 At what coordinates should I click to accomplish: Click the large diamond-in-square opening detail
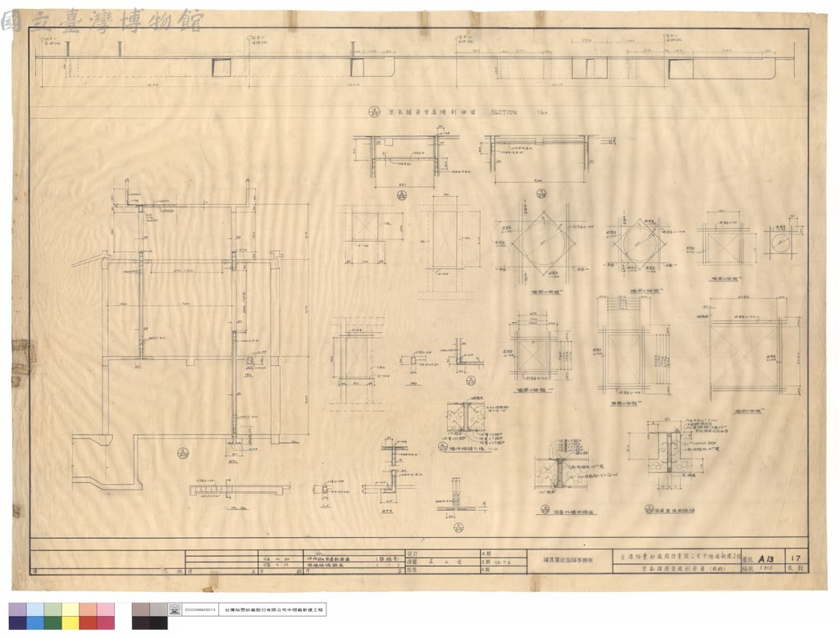[543, 244]
